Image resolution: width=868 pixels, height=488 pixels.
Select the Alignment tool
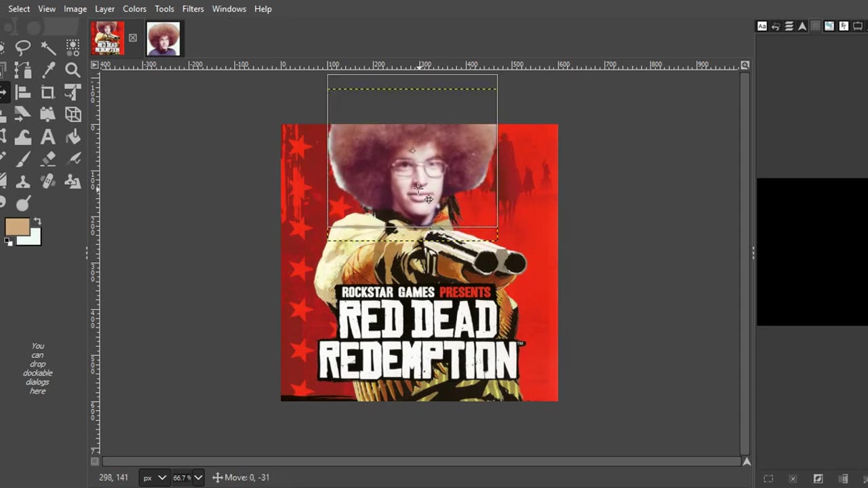click(23, 92)
